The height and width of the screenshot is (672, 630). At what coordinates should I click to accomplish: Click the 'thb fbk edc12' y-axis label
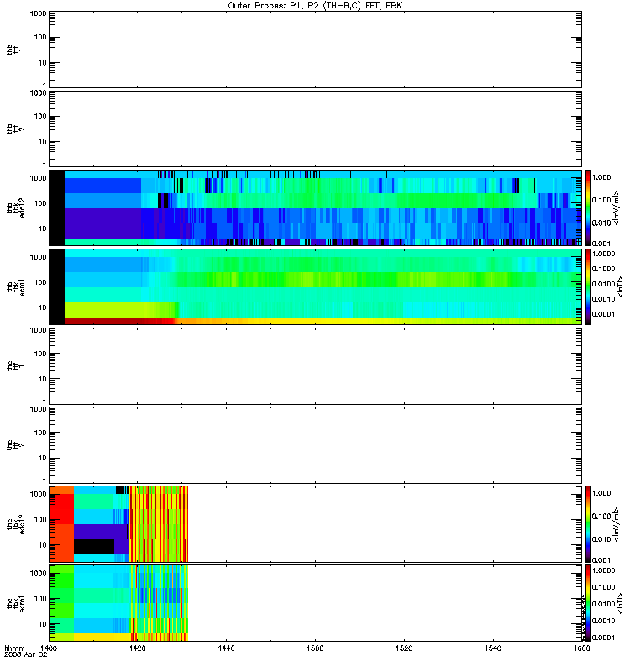[16, 207]
